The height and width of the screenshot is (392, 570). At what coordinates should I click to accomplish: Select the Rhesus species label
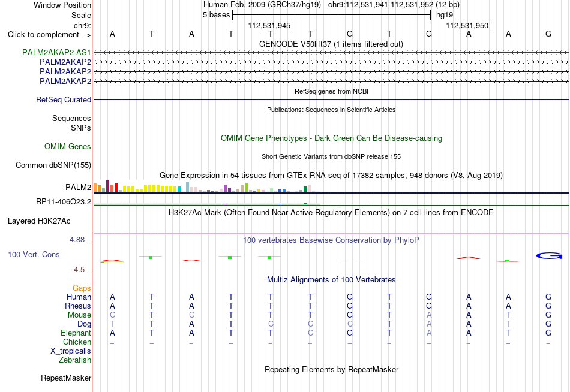click(x=78, y=306)
